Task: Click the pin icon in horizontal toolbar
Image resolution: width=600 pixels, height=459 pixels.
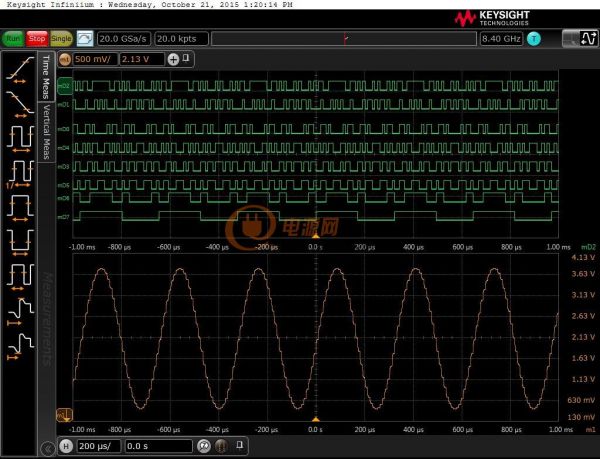Action: tap(240, 445)
